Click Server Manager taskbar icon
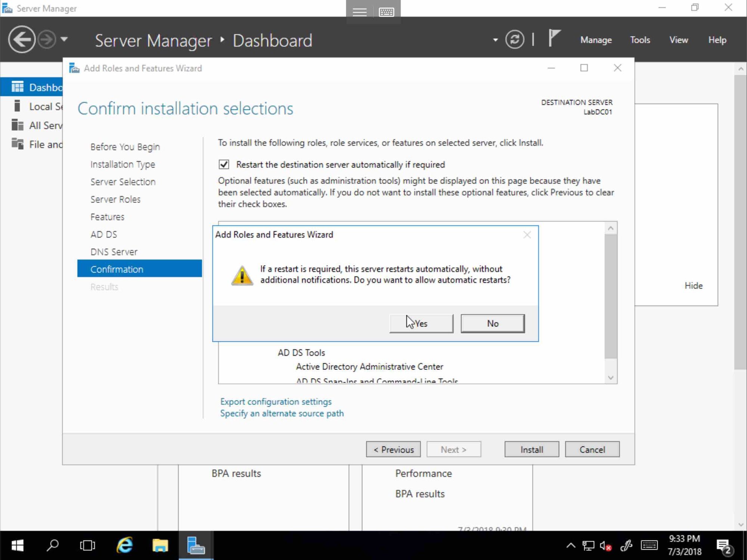The width and height of the screenshot is (747, 560). (196, 545)
